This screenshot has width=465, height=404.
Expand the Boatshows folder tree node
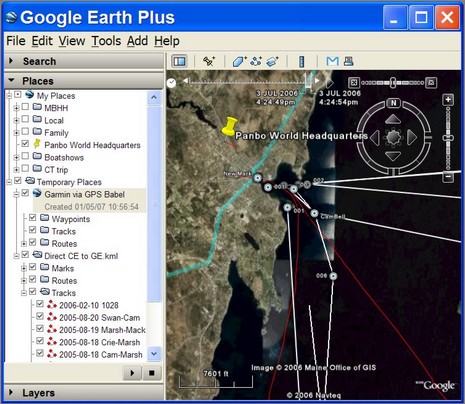[x=16, y=157]
